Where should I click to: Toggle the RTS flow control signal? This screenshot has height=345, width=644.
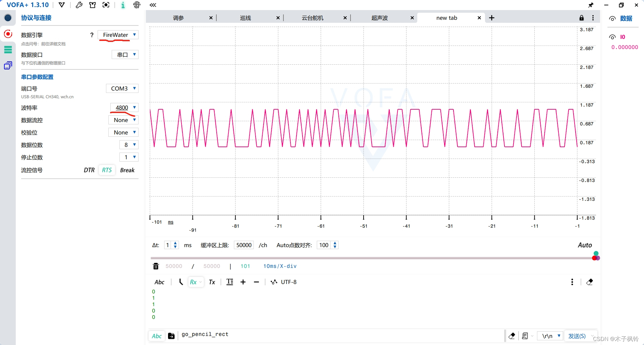point(107,170)
